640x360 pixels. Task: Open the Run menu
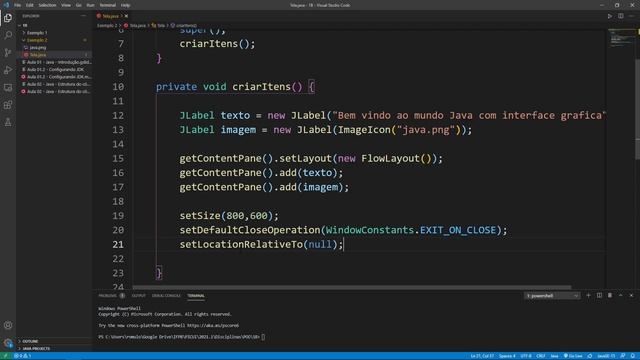pyautogui.click(x=90, y=5)
